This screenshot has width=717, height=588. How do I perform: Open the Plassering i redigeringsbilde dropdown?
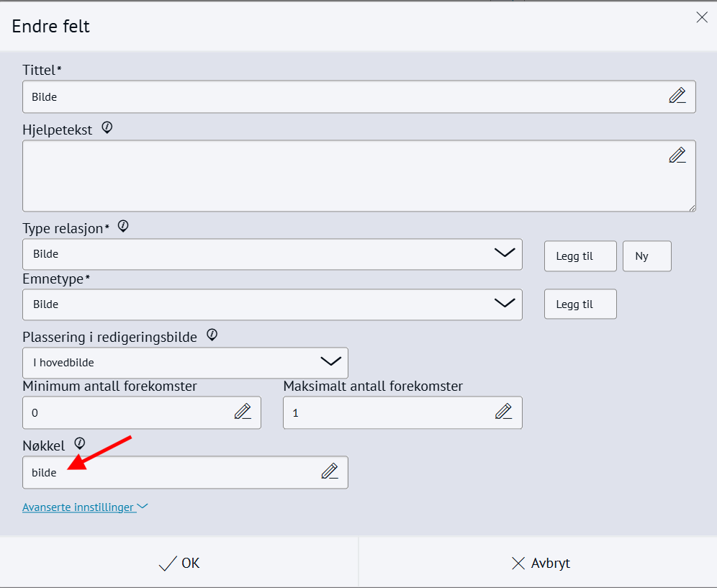tap(185, 363)
